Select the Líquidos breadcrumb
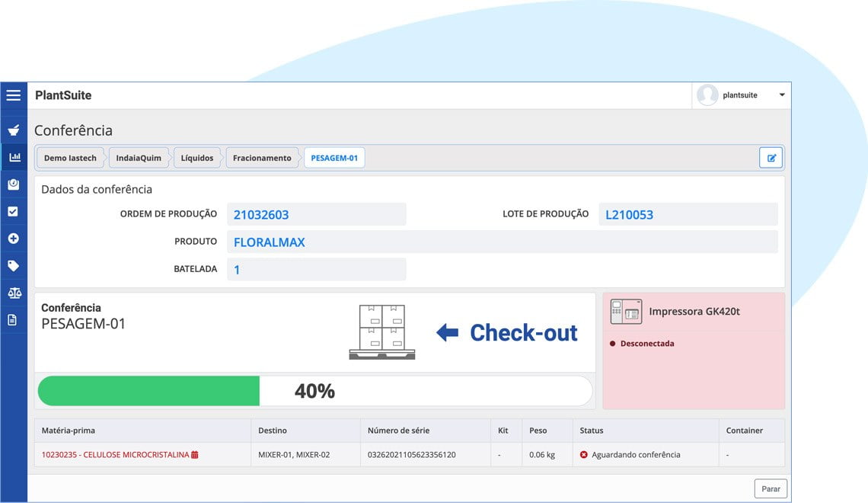The image size is (868, 503). (x=197, y=158)
